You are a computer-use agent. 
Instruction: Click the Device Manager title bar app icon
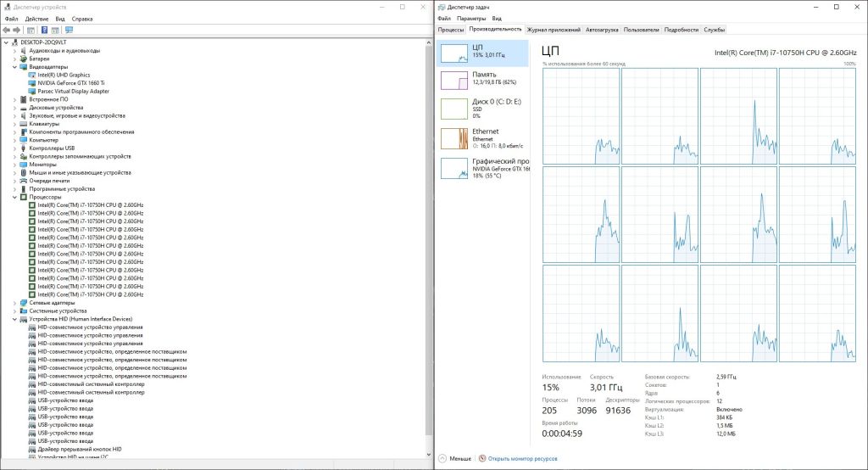pos(7,7)
